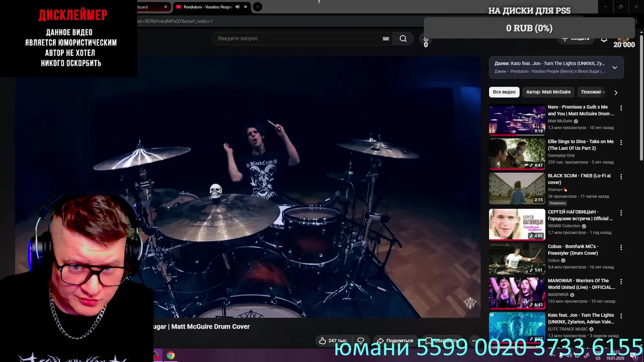644x362 pixels.
Task: Open taskbar notification center icon
Action: tap(635, 356)
